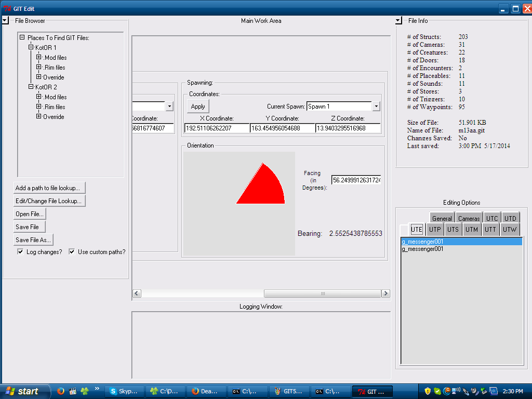This screenshot has width=532, height=399.
Task: Click the GIT Edit title bar icon
Action: [x=7, y=8]
